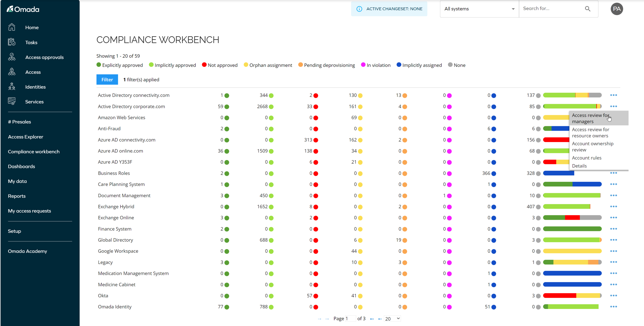Click the Active changeset: None banner
The height and width of the screenshot is (326, 644).
click(x=389, y=9)
